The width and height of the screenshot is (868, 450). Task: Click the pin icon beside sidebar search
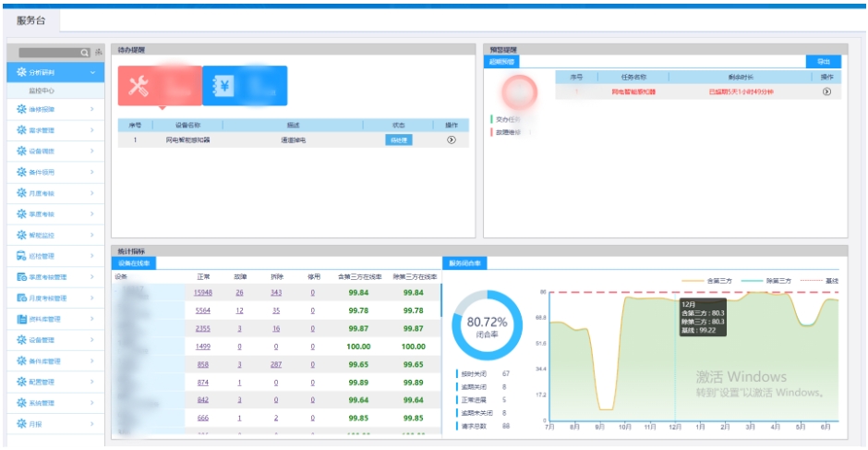[x=99, y=54]
